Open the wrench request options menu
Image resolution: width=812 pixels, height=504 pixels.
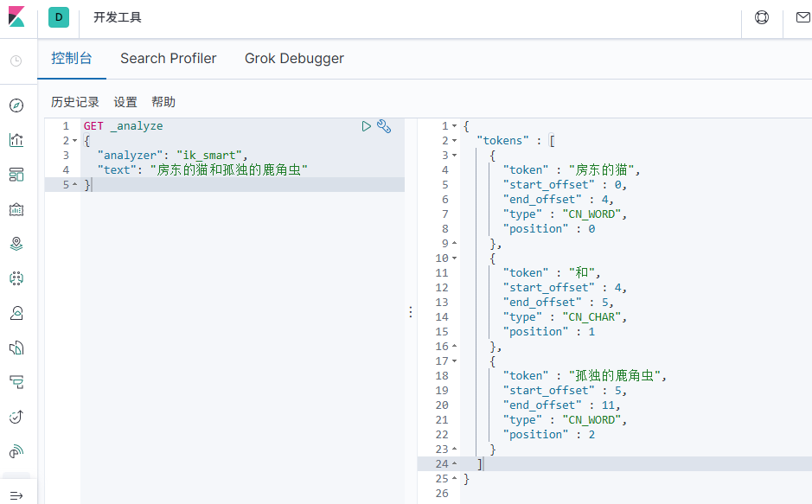[385, 126]
